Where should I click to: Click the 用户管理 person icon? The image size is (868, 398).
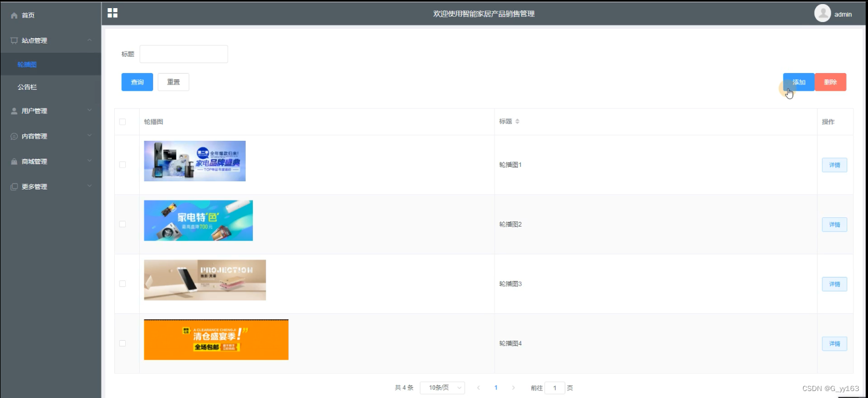coord(14,111)
